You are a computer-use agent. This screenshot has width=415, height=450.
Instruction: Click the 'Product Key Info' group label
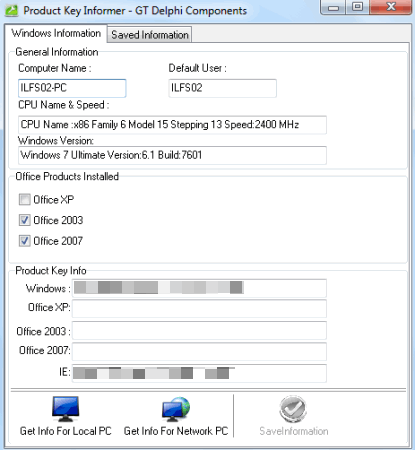51,271
